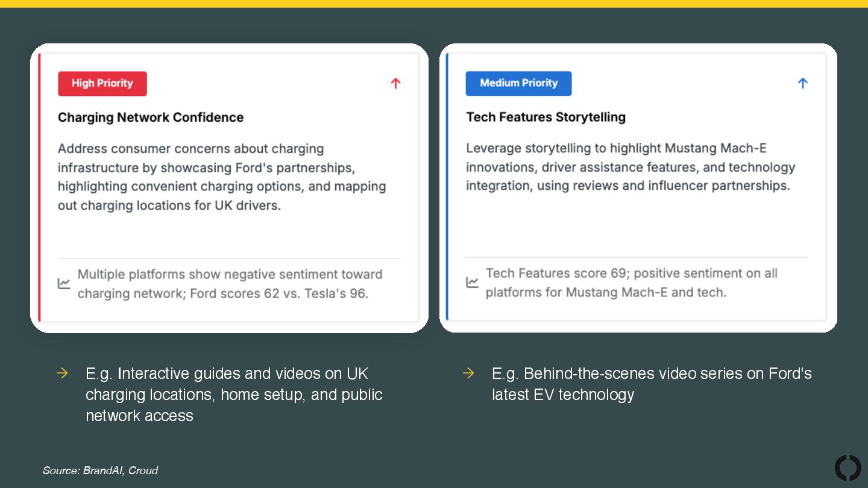Screen dimensions: 868x488
Task: Click the 'Interactive guides and videos' example text
Action: (x=234, y=395)
